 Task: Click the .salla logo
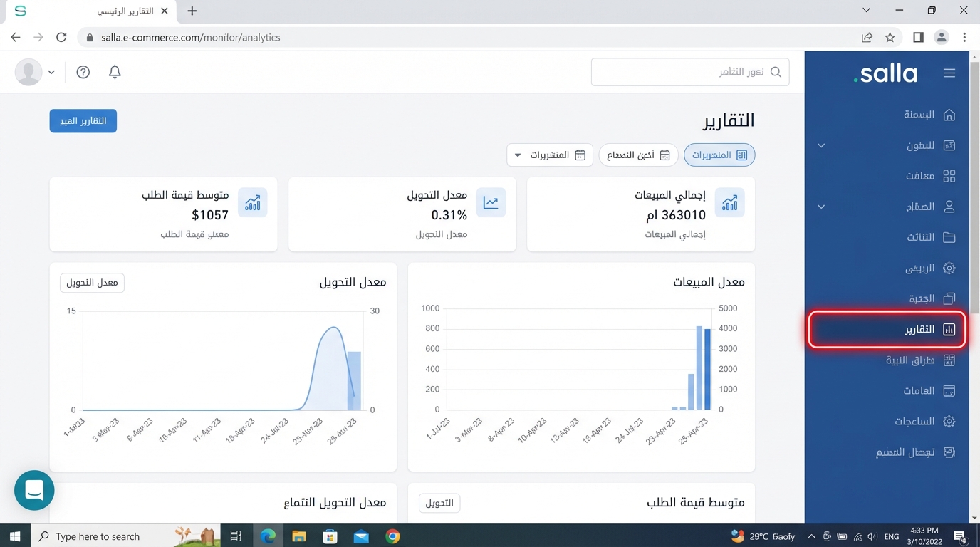pyautogui.click(x=885, y=72)
